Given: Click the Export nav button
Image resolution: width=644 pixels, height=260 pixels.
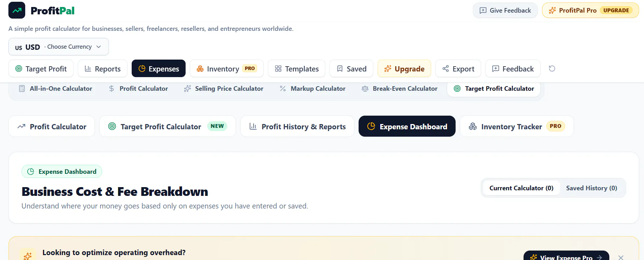Looking at the screenshot, I should coord(458,68).
